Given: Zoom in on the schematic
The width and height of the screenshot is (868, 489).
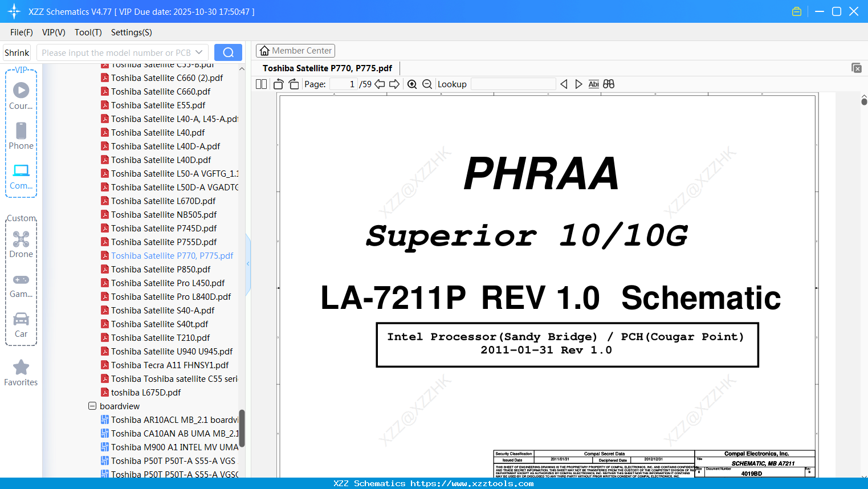Looking at the screenshot, I should coord(412,84).
